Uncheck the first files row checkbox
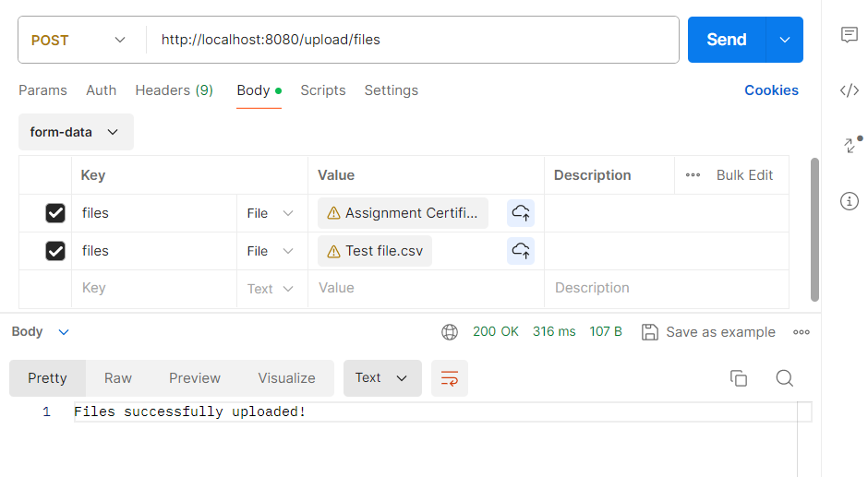868x477 pixels. click(55, 213)
